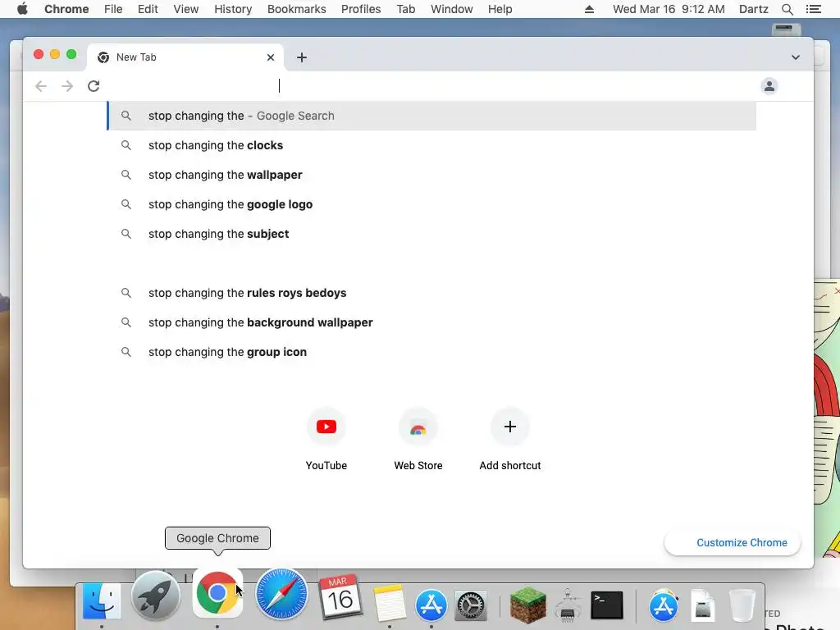Open Notes from the Dock
Viewport: 840px width, 630px height.
390,603
